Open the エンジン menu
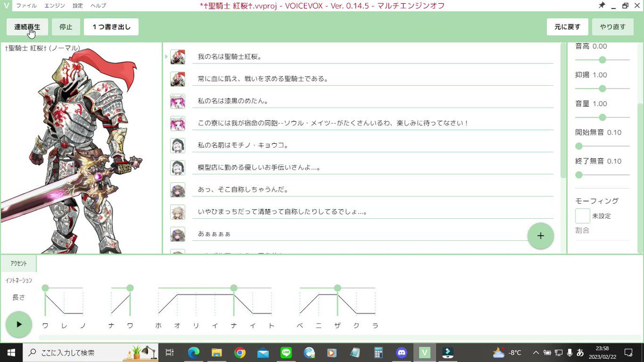The image size is (644, 362). [55, 5]
